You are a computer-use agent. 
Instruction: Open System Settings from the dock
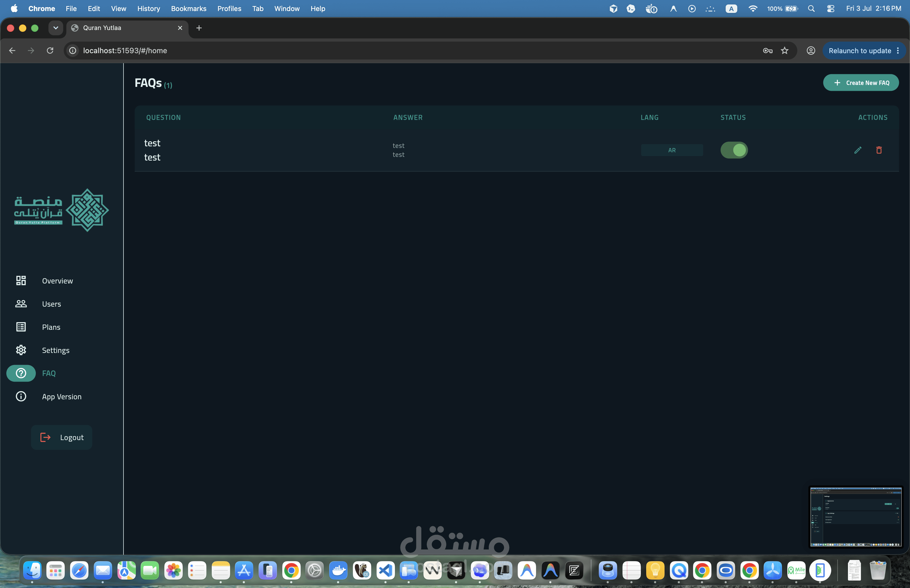(x=315, y=570)
